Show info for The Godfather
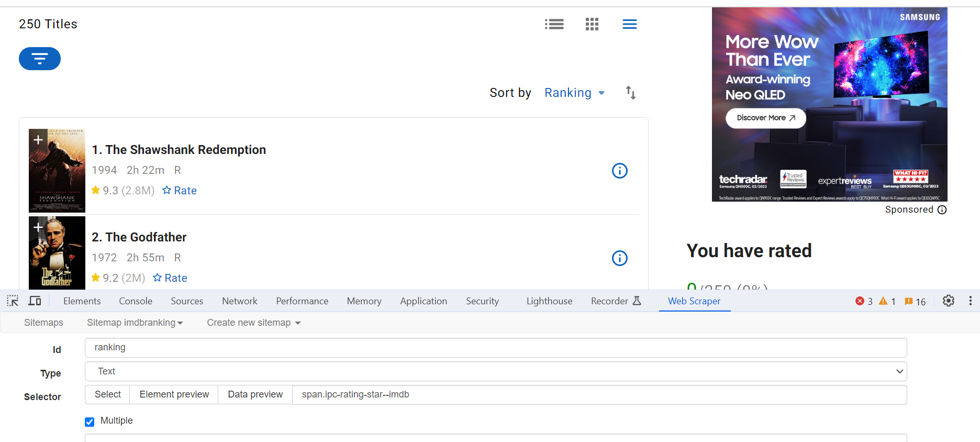The width and height of the screenshot is (980, 442). [x=619, y=258]
